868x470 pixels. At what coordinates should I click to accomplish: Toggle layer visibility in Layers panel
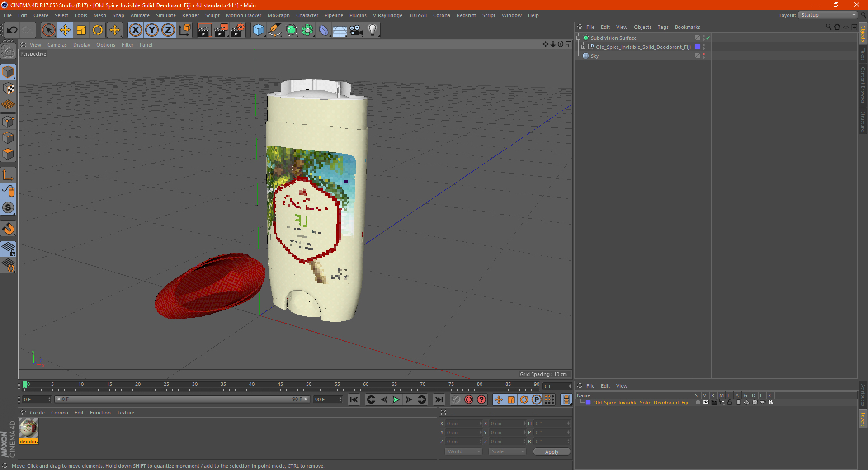point(705,402)
